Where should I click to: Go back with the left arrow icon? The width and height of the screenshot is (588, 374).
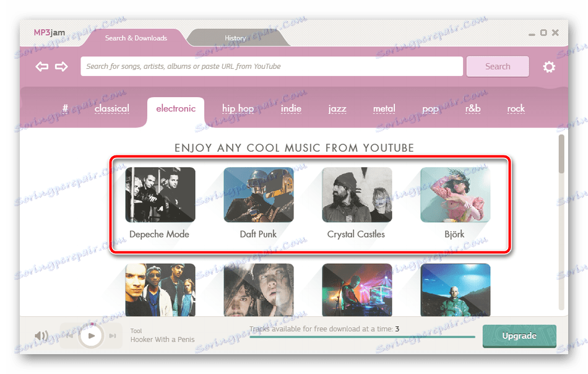pos(42,67)
